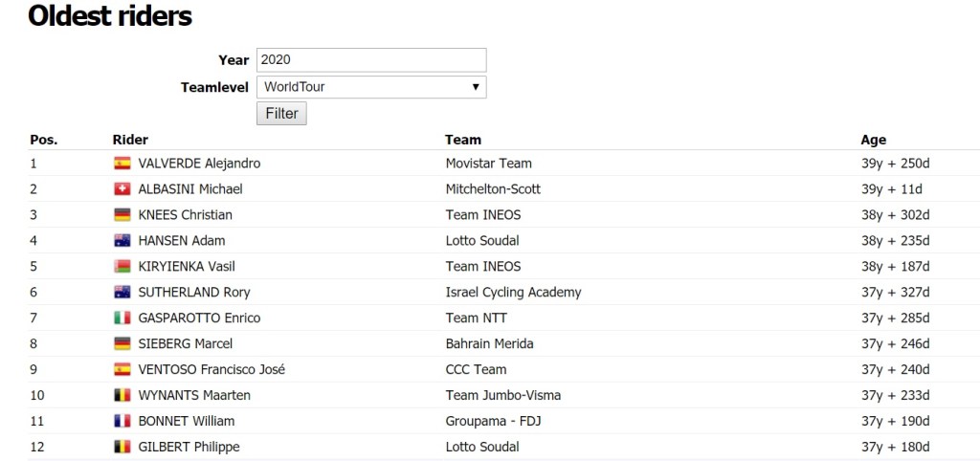Click the Spanish flag beside Valverde
The width and height of the screenshot is (980, 461).
[x=122, y=164]
